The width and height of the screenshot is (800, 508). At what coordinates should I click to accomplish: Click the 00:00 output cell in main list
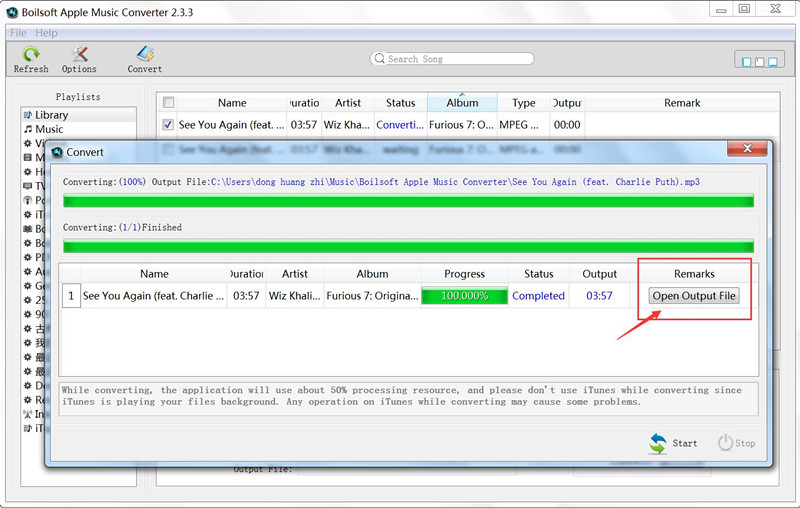click(567, 124)
